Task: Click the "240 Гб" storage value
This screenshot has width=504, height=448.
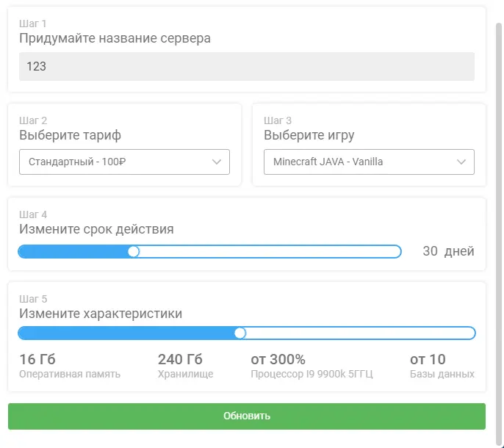Action: (180, 359)
